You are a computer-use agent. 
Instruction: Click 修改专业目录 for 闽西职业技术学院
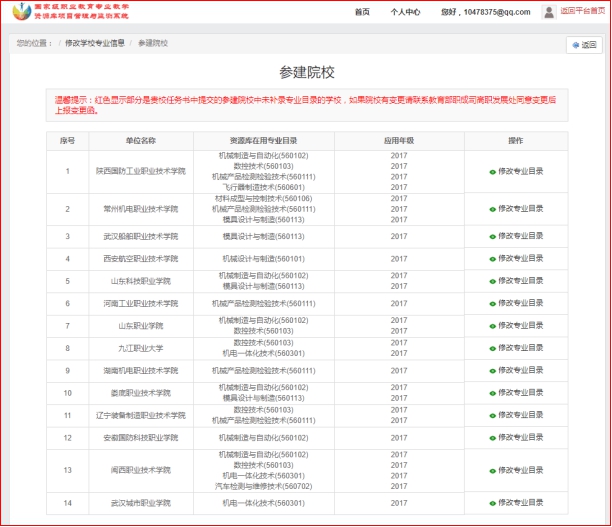(520, 470)
